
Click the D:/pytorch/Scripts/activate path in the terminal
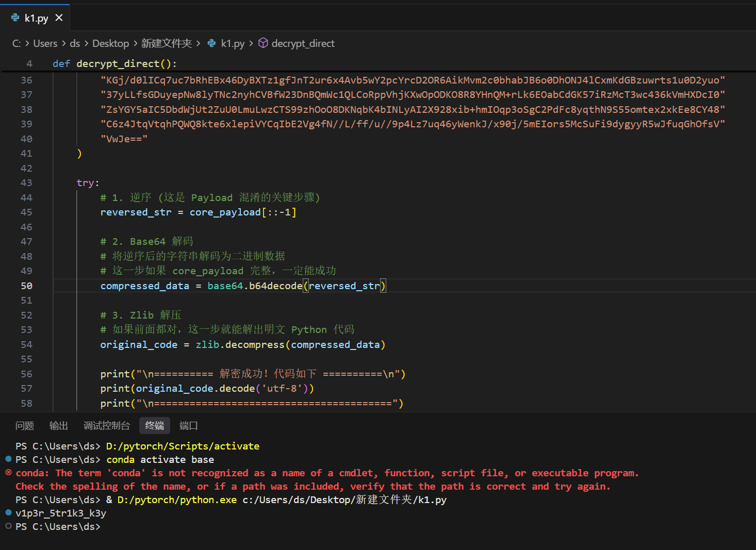pos(183,446)
